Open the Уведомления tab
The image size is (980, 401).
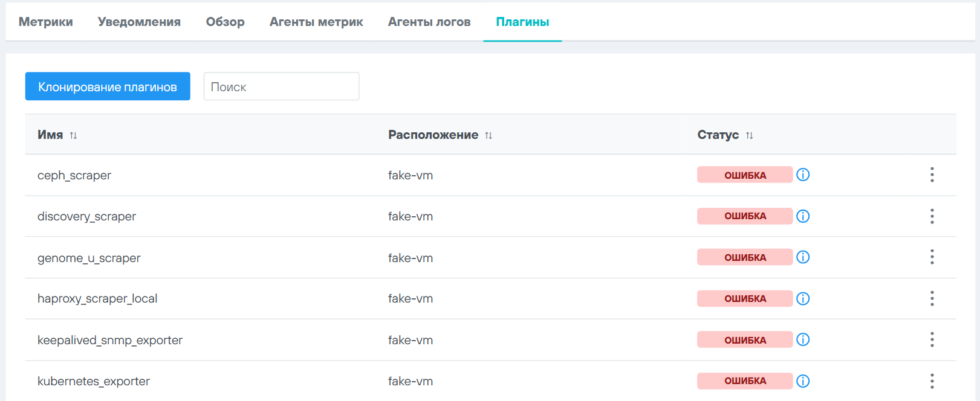139,22
